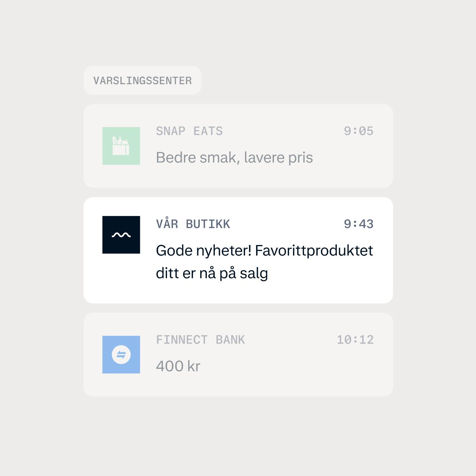The width and height of the screenshot is (476, 476).
Task: Click the Snap Eats grocery bag icon
Action: tap(121, 146)
